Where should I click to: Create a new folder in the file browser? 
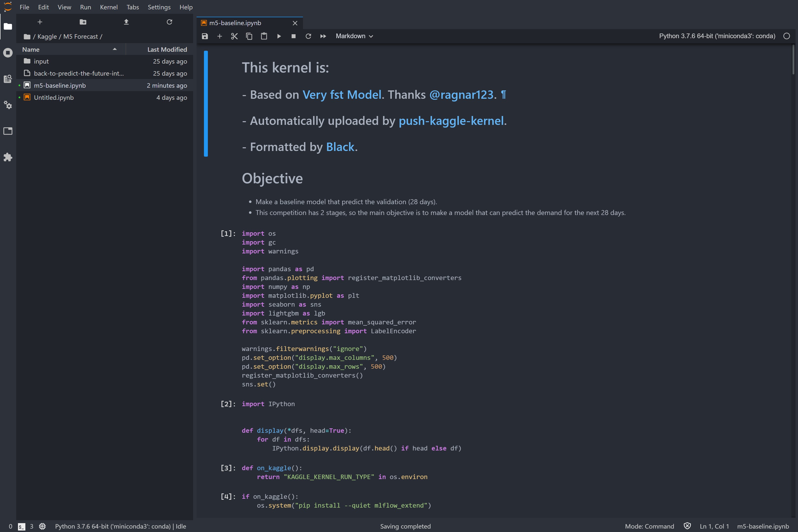tap(83, 22)
